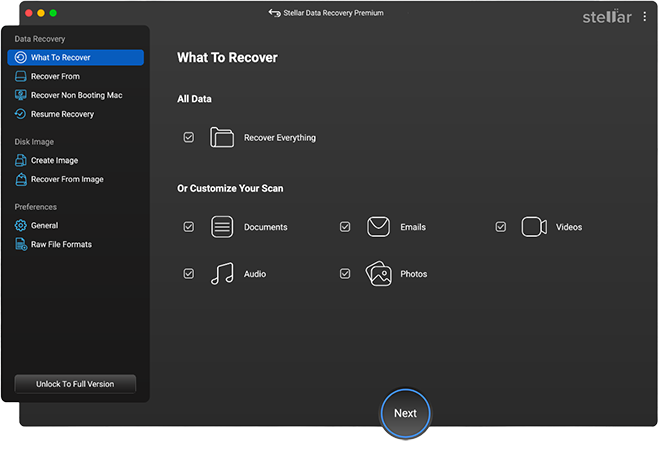Uncheck the Videos checkbox

point(501,227)
